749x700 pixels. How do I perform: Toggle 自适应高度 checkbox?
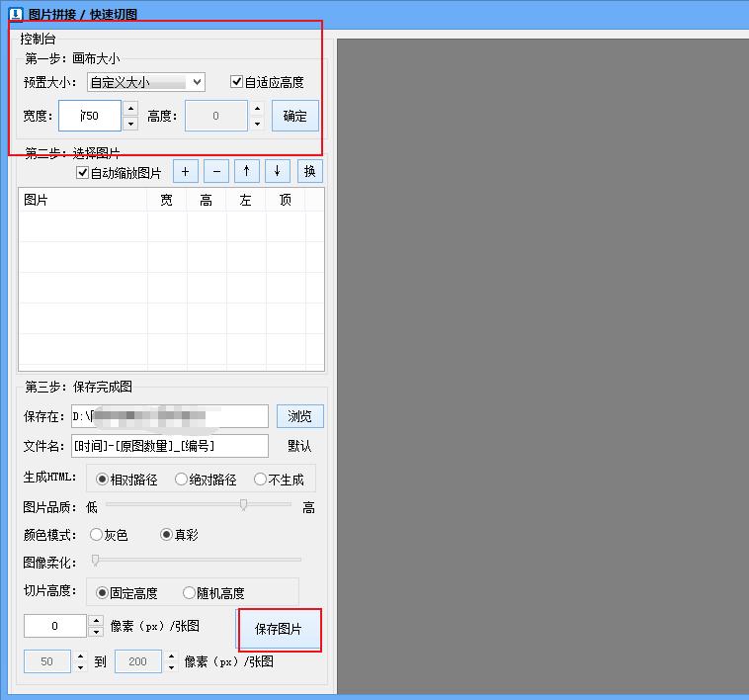pyautogui.click(x=237, y=82)
